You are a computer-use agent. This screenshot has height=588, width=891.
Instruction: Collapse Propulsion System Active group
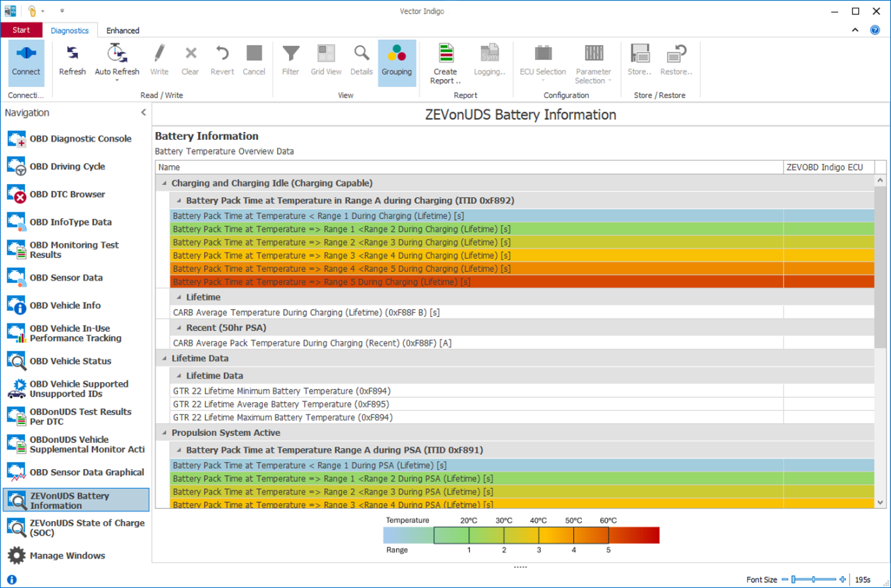click(x=164, y=433)
